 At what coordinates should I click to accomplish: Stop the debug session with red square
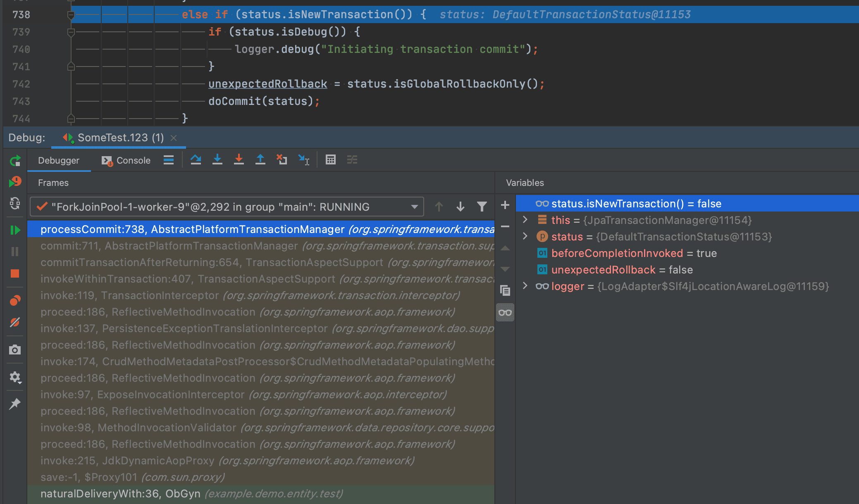coord(15,273)
